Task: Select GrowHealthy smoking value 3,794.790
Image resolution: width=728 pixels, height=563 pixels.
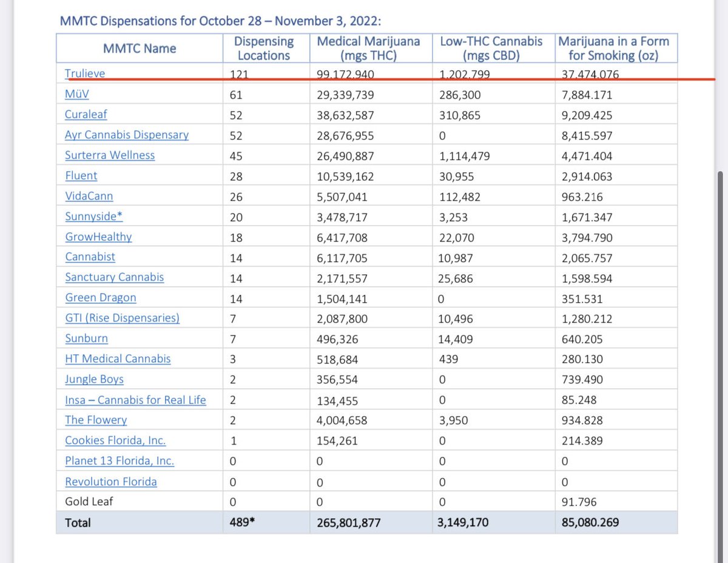Action: [587, 237]
